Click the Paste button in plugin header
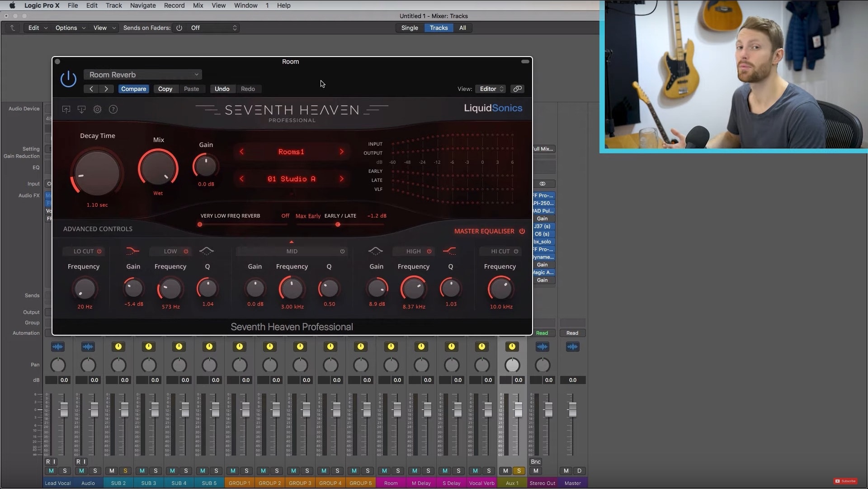 [x=191, y=89]
